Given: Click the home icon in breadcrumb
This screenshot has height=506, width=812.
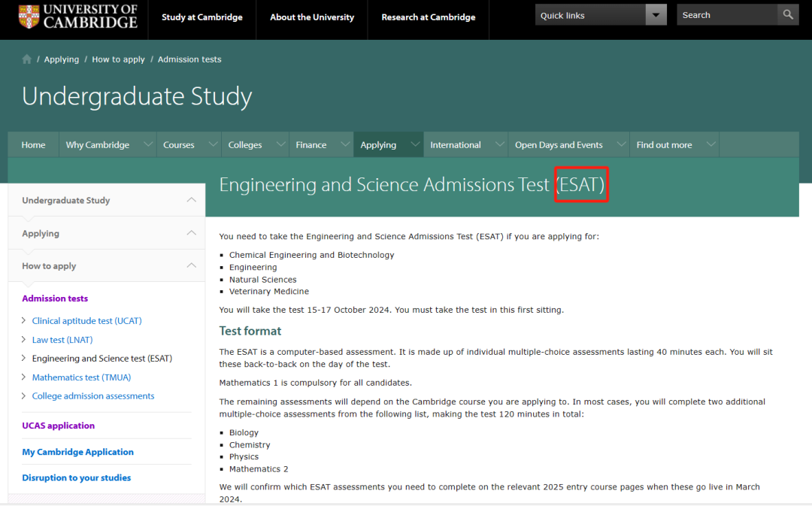Looking at the screenshot, I should coord(27,59).
